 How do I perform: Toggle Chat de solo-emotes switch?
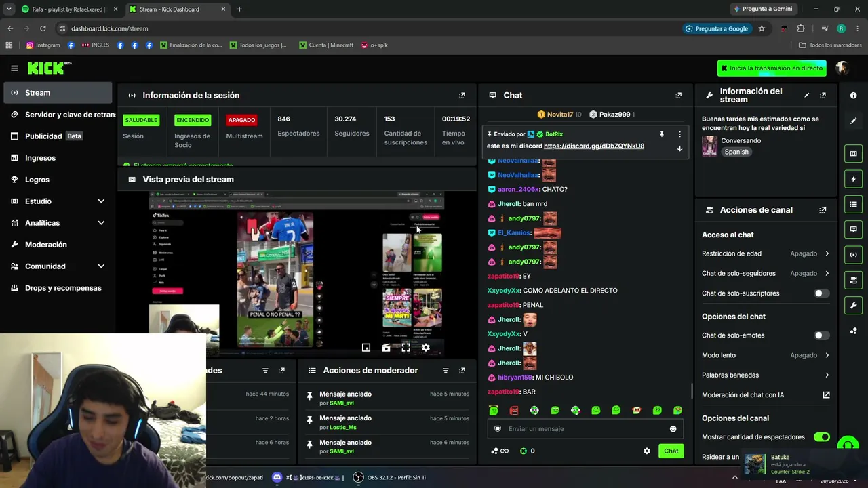[821, 335]
